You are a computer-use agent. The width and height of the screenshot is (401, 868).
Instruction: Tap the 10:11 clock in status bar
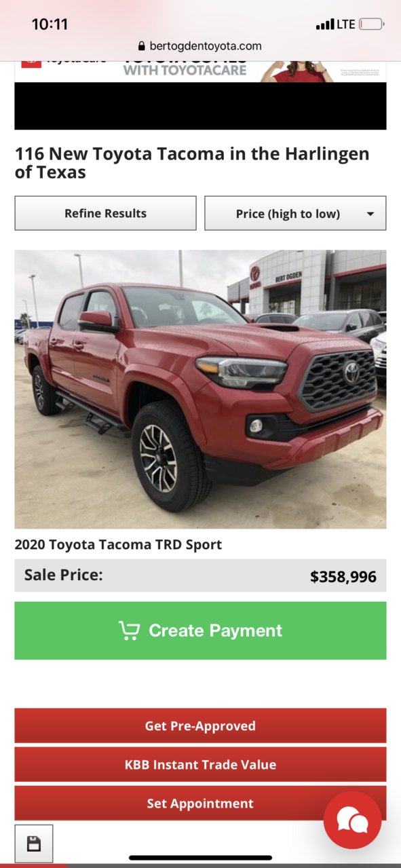[x=50, y=24]
